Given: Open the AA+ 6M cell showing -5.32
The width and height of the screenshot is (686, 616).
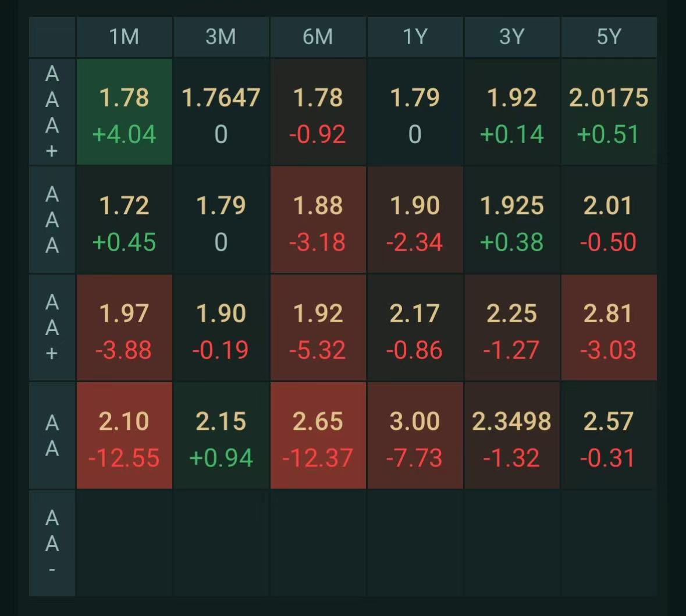Looking at the screenshot, I should click(x=318, y=327).
